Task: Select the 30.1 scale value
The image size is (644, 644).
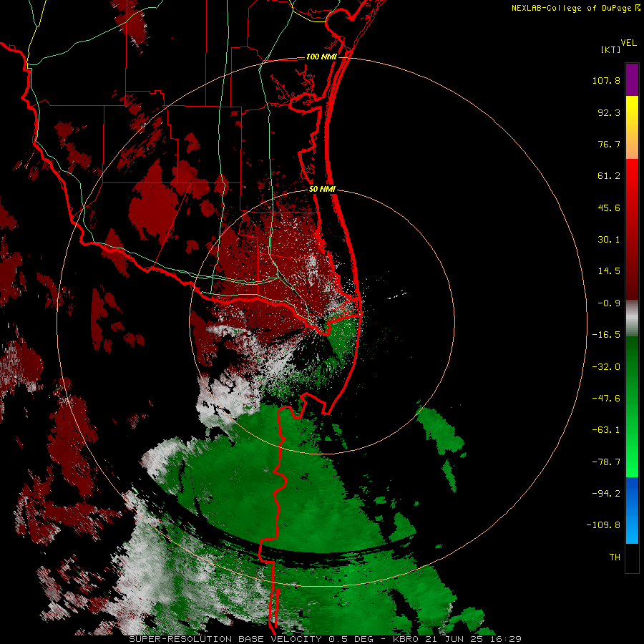Action: [x=609, y=240]
